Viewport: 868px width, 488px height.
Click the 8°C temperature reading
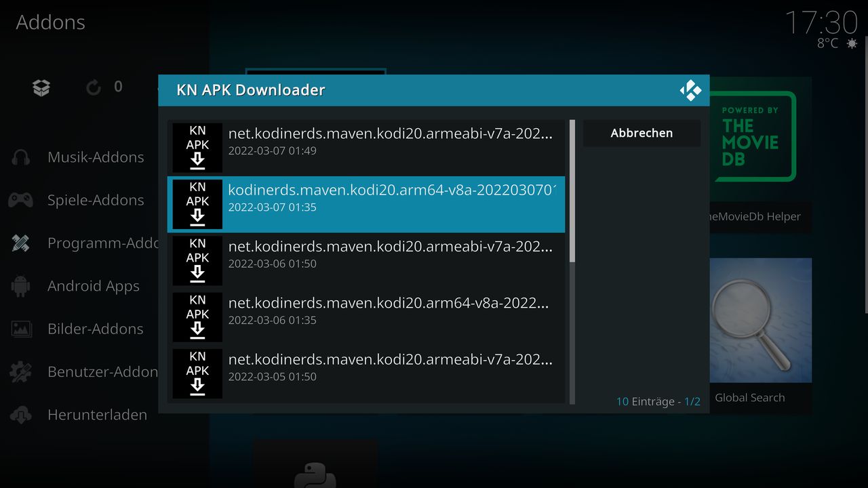coord(827,43)
